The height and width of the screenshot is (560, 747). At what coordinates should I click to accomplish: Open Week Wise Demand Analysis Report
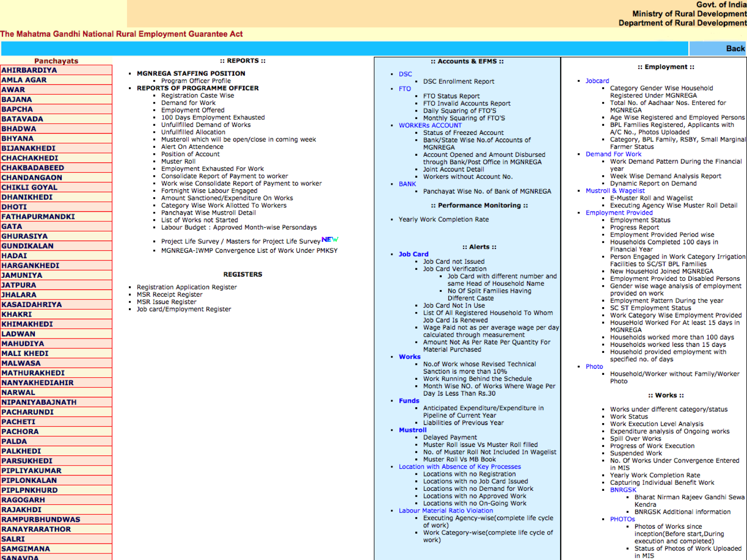[x=665, y=176]
